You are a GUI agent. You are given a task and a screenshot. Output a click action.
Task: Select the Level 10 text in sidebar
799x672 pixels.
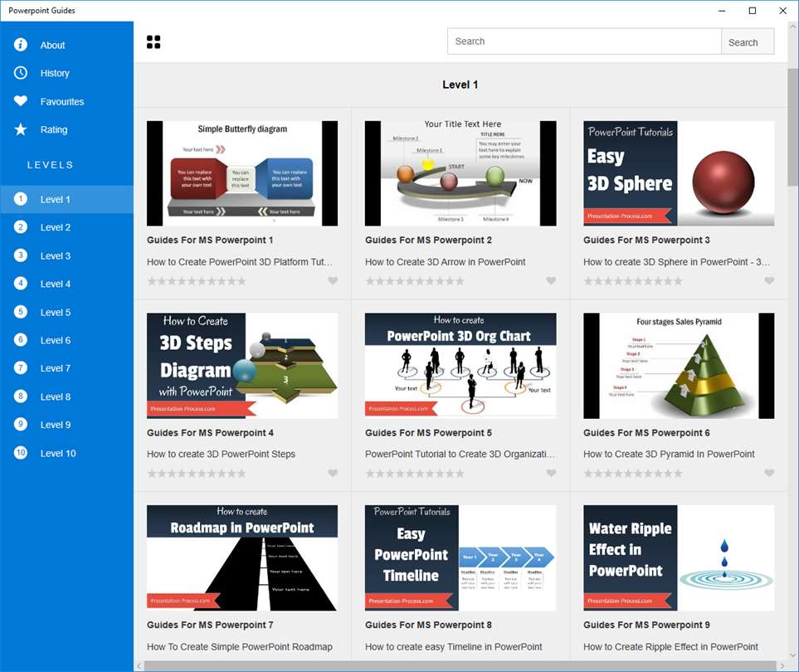coord(58,454)
